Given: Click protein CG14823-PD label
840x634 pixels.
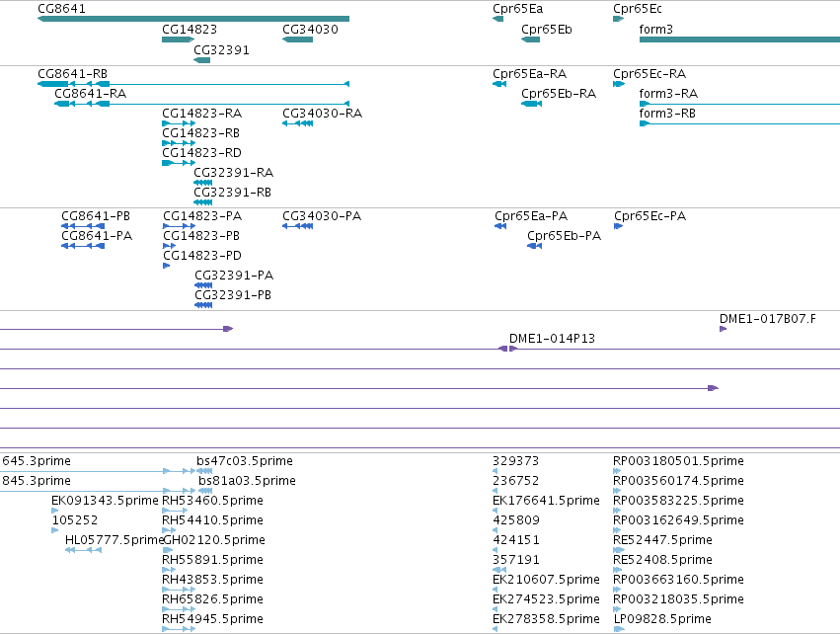Looking at the screenshot, I should [x=202, y=256].
